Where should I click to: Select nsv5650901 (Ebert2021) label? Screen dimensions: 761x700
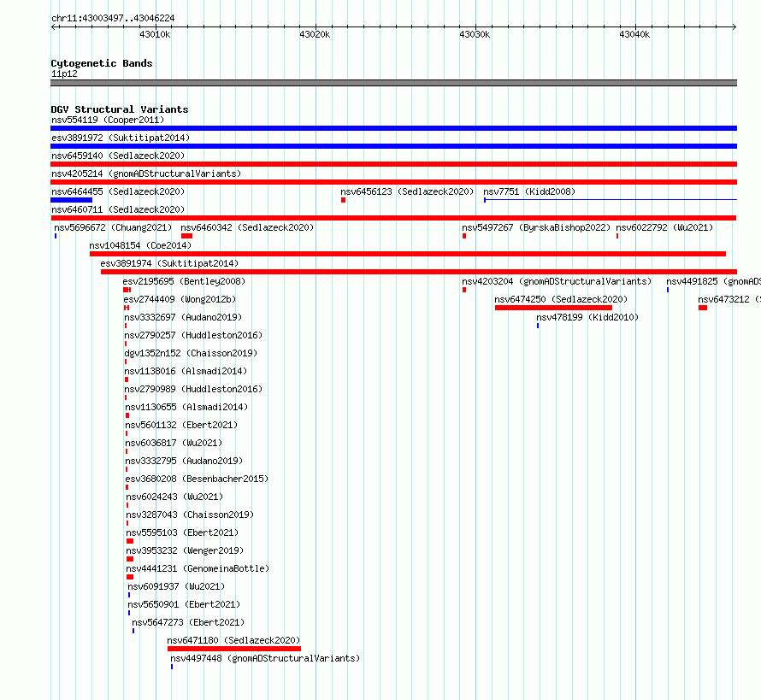pyautogui.click(x=184, y=604)
